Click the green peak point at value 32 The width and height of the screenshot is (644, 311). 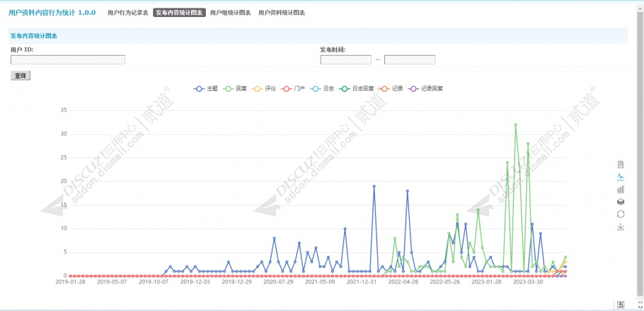[515, 124]
